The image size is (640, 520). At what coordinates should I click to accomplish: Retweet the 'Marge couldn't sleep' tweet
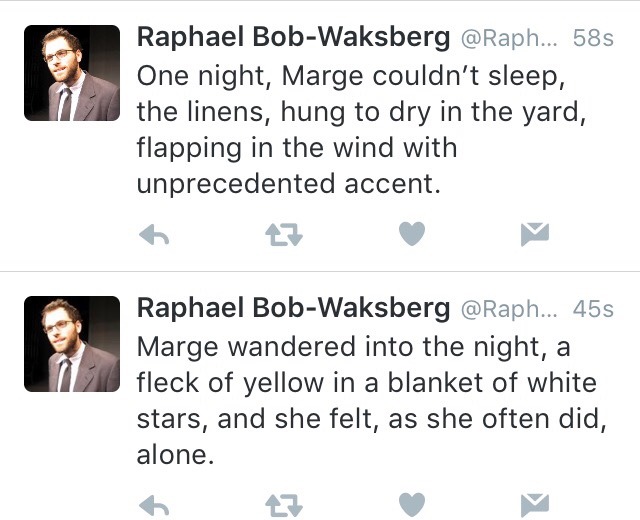pos(283,234)
